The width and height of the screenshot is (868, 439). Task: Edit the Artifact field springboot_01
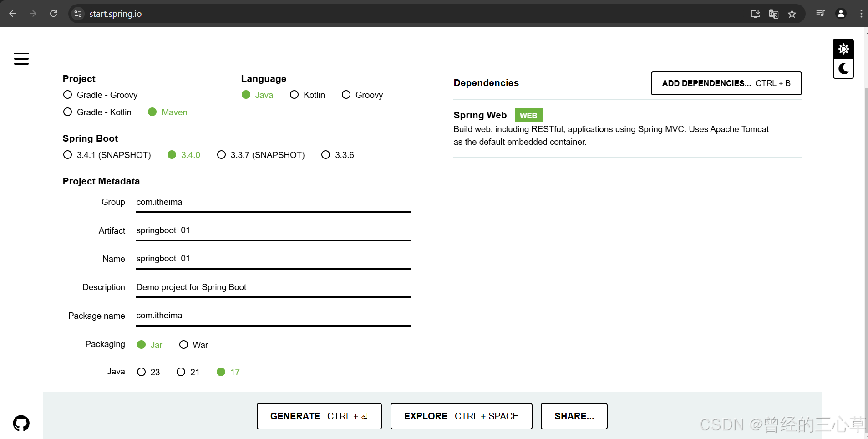pos(273,230)
